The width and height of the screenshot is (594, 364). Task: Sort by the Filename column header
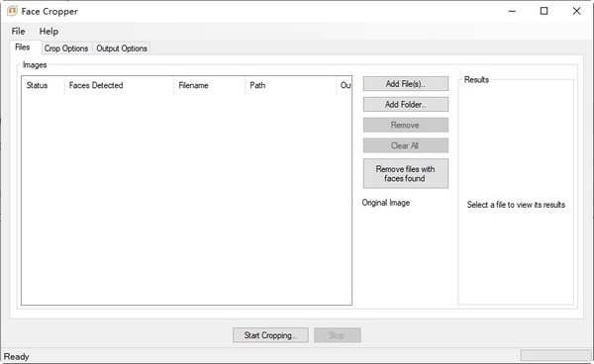(x=210, y=85)
